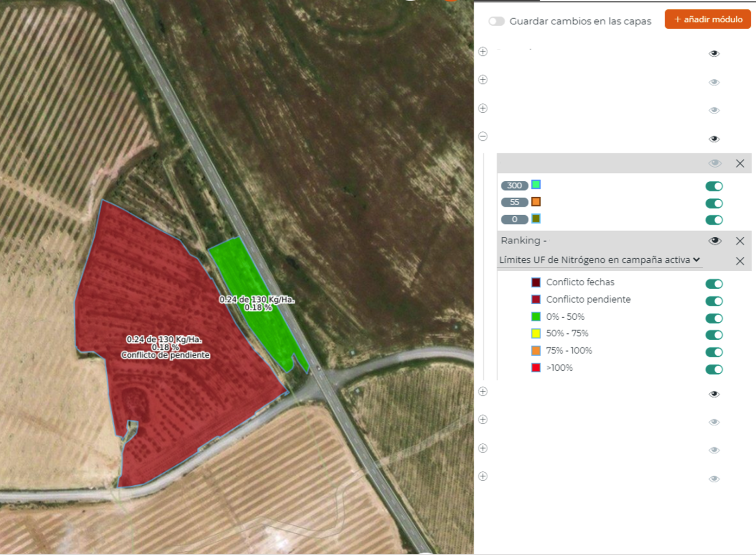Viewport: 756px width, 555px height.
Task: Click the 300 value badge
Action: (514, 186)
